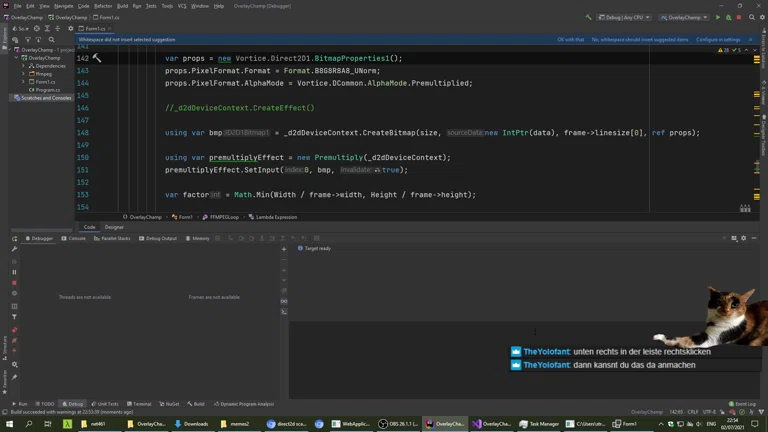Dismiss the whitespace notification bar with X
The width and height of the screenshot is (768, 432).
pos(750,40)
